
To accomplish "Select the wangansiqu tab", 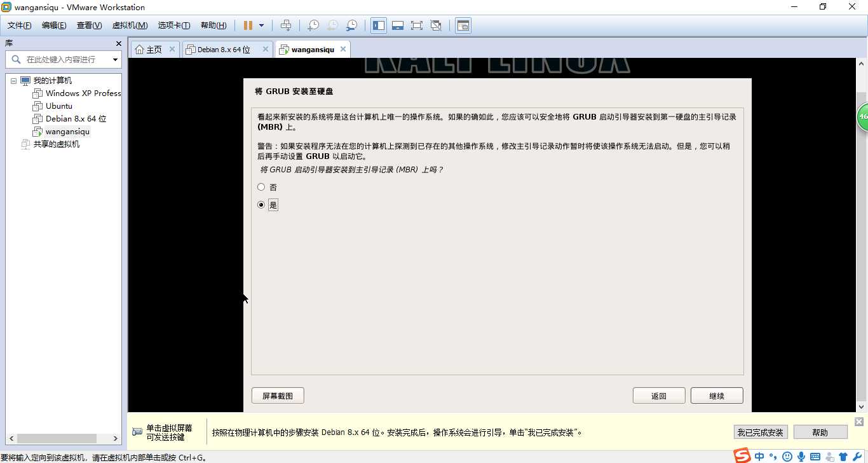I will coord(313,50).
